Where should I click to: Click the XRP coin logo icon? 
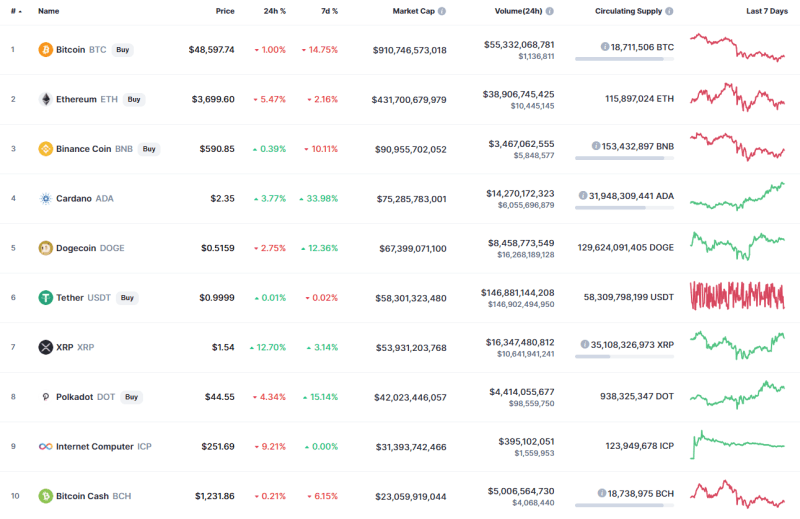(x=45, y=347)
